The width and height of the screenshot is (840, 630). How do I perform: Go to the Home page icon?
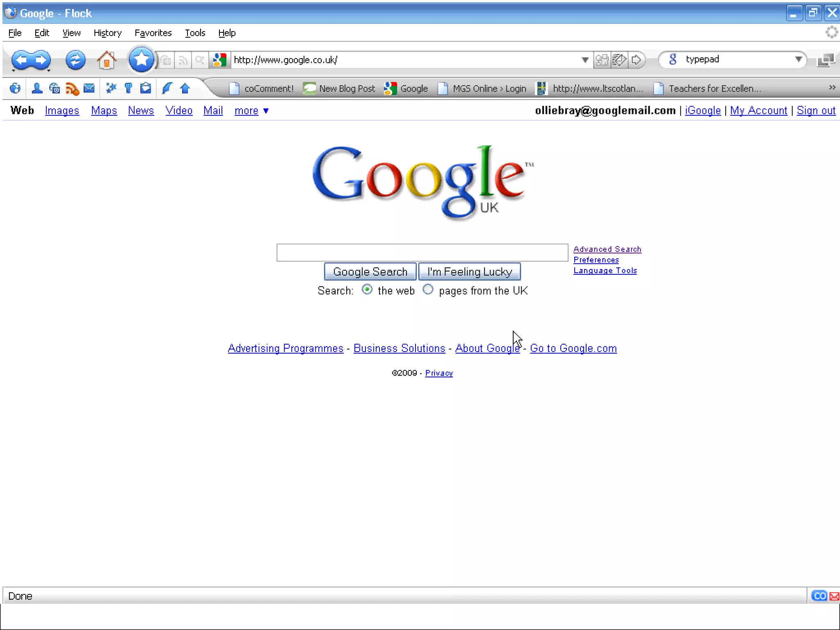106,60
